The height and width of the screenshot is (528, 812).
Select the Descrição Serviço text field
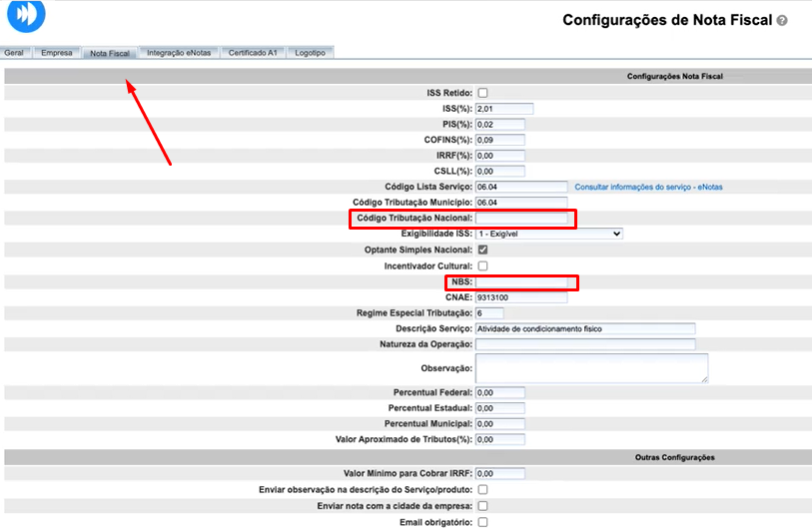(x=584, y=329)
